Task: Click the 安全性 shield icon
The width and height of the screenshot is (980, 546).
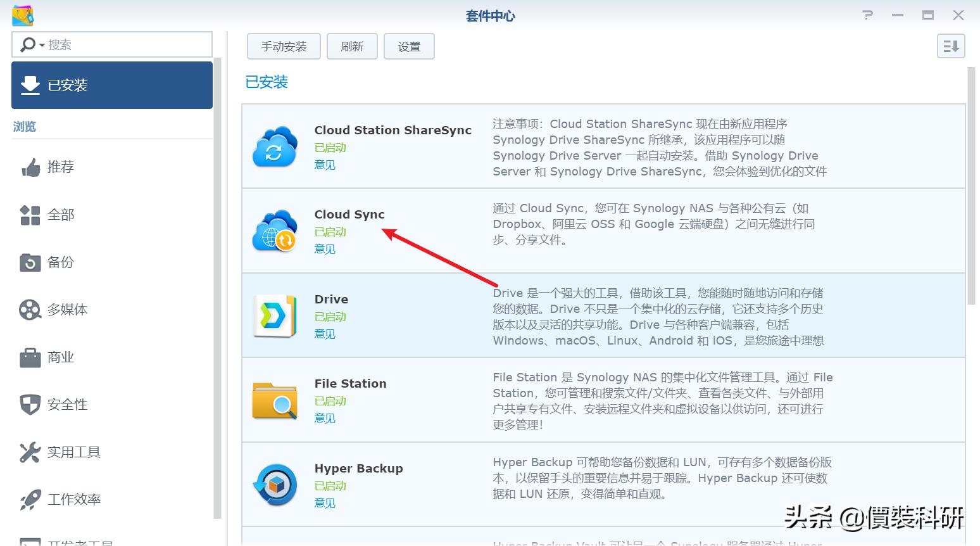Action: [29, 404]
